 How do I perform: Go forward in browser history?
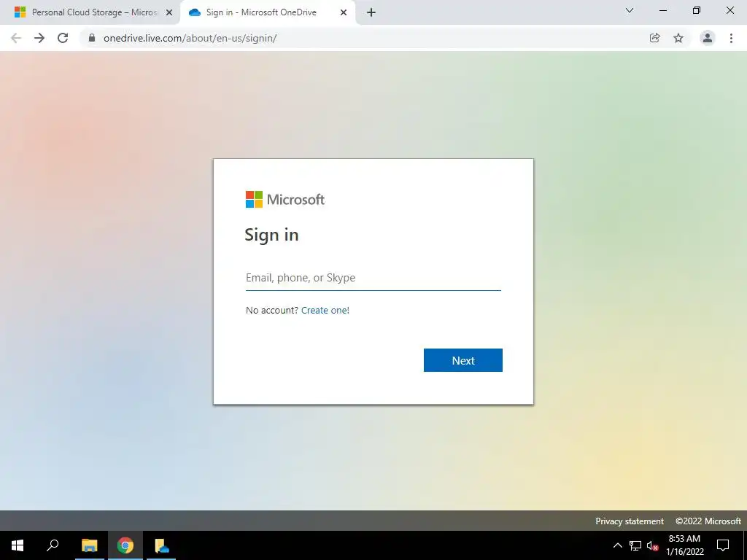click(39, 38)
